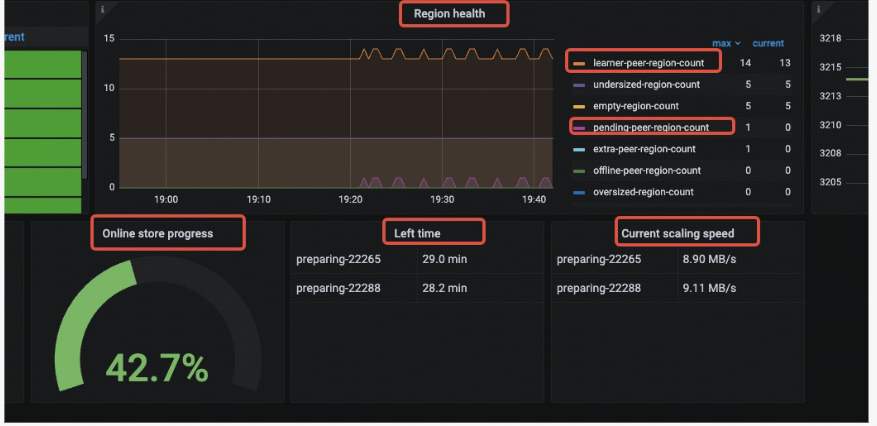Screen dimensions: 877x426
Task: Toggle the empty-region-count series
Action: [636, 106]
